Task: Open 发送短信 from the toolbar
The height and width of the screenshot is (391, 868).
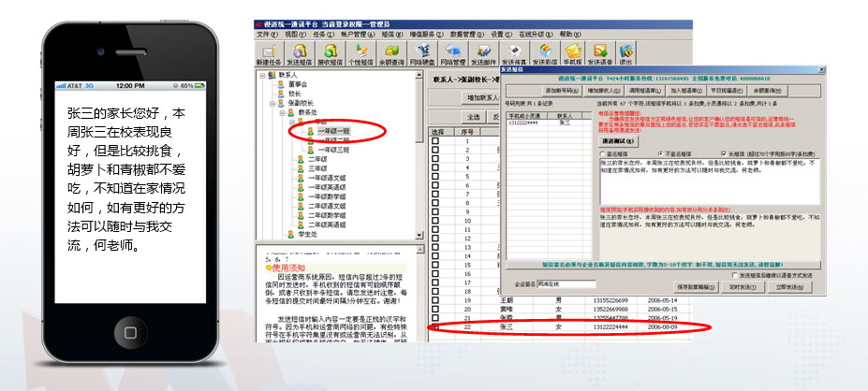Action: pyautogui.click(x=300, y=53)
